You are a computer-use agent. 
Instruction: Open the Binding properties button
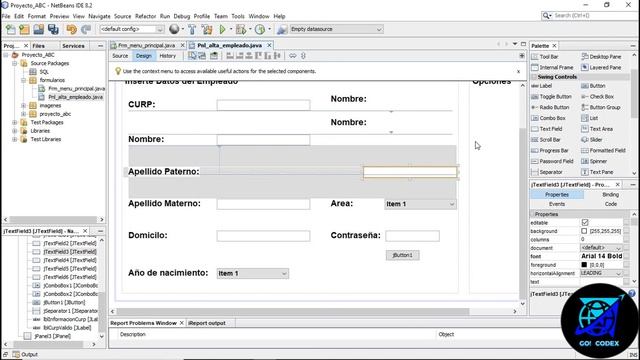coord(611,195)
